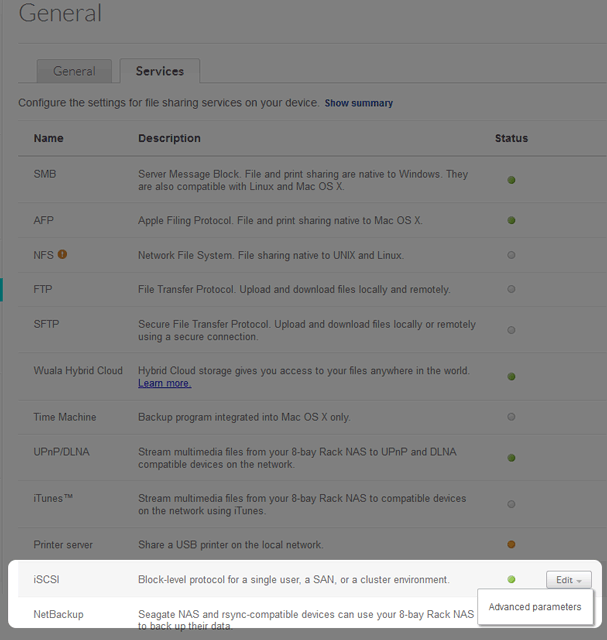
Task: Click the green status dot for SMB
Action: tap(512, 180)
